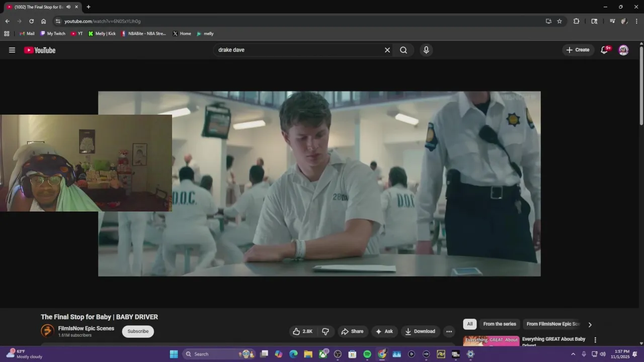Open the Ask AI button
The width and height of the screenshot is (644, 362).
click(x=384, y=331)
